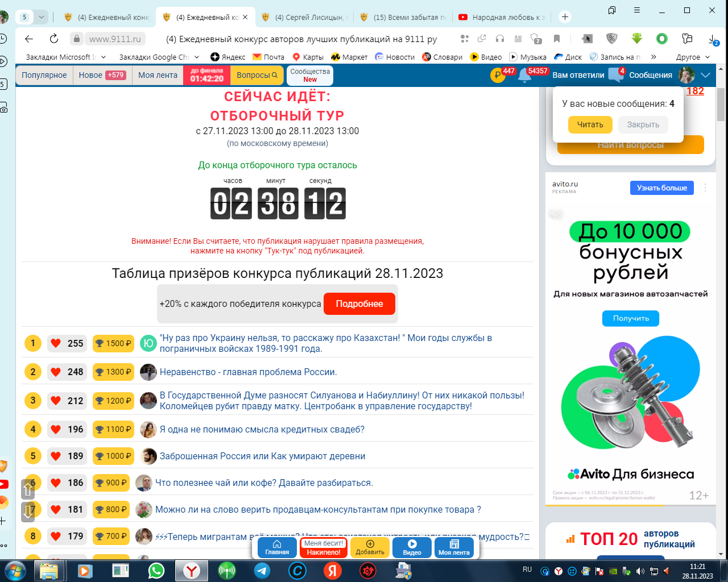Open the ruble balance coin icon
728x582 pixels.
tap(497, 74)
